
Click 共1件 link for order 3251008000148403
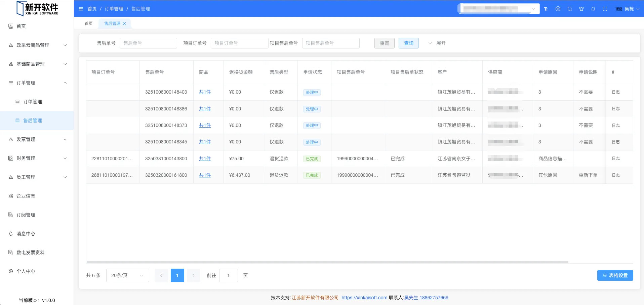click(205, 92)
